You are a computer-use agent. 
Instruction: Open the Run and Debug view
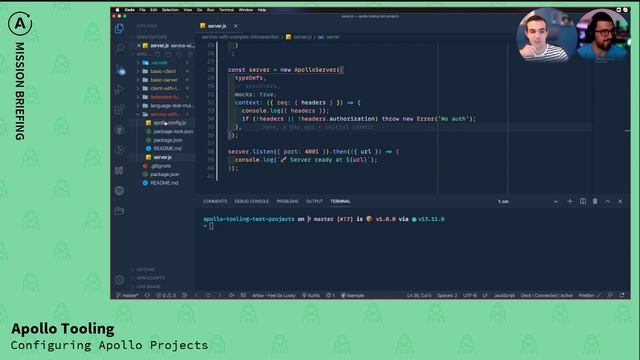click(119, 89)
